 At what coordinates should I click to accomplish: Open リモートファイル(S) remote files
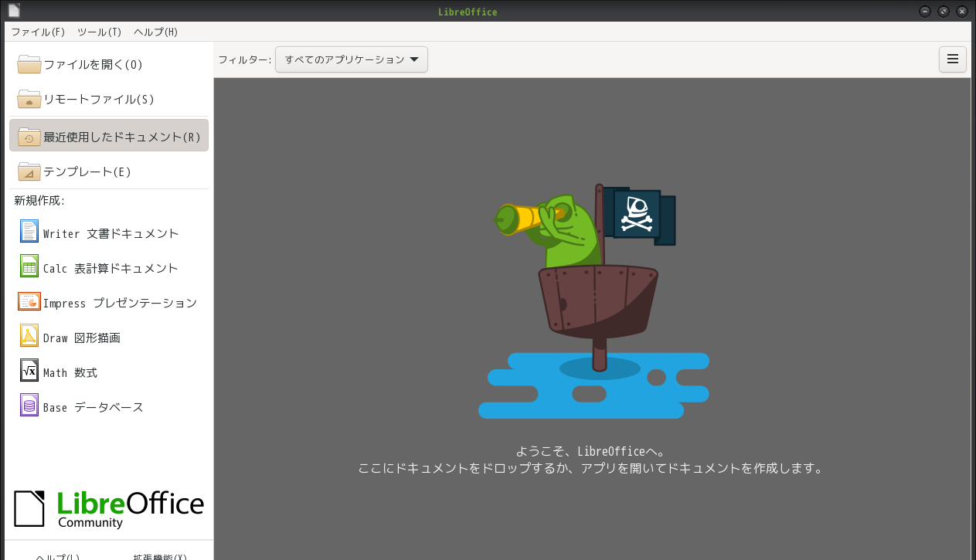[x=109, y=100]
